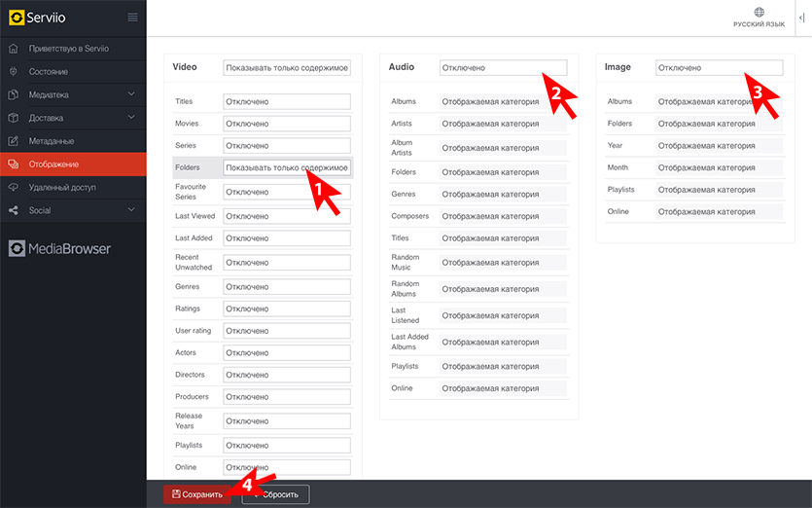Open Video Movies dropdown

(287, 124)
